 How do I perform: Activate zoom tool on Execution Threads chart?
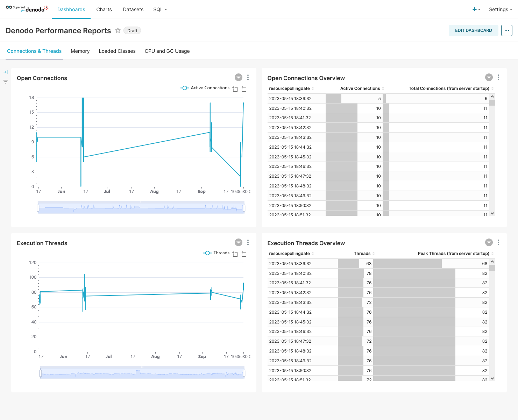click(235, 254)
